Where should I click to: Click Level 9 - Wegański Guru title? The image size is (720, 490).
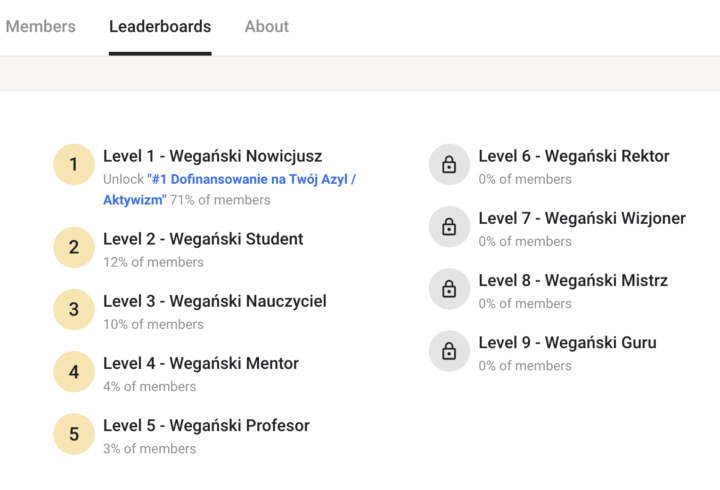point(567,342)
